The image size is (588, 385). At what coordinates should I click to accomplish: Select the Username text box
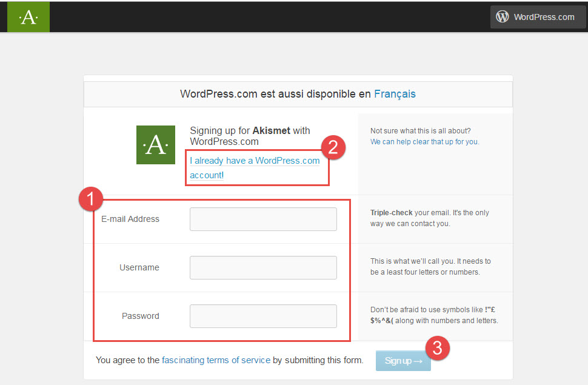click(263, 267)
